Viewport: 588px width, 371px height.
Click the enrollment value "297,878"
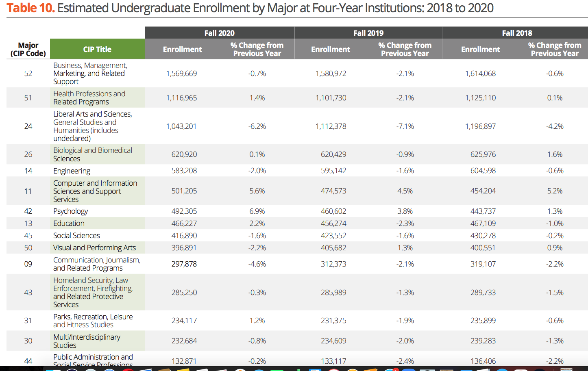point(184,264)
